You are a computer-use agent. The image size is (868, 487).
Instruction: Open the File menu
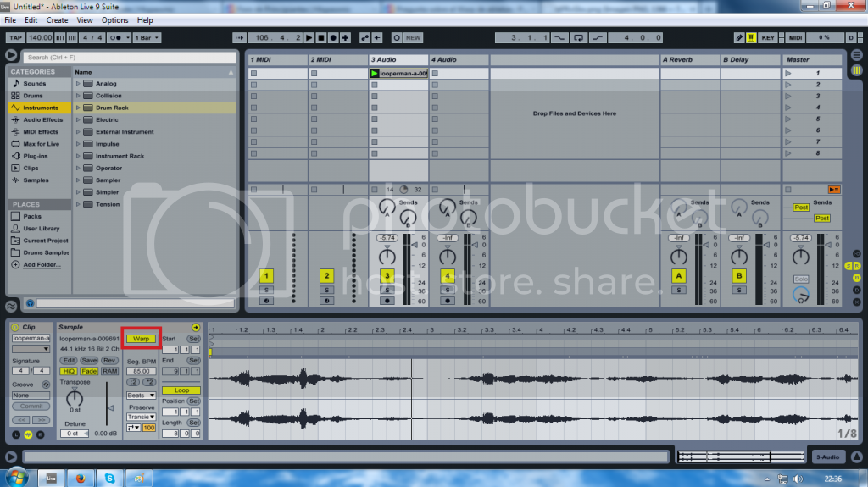point(10,20)
